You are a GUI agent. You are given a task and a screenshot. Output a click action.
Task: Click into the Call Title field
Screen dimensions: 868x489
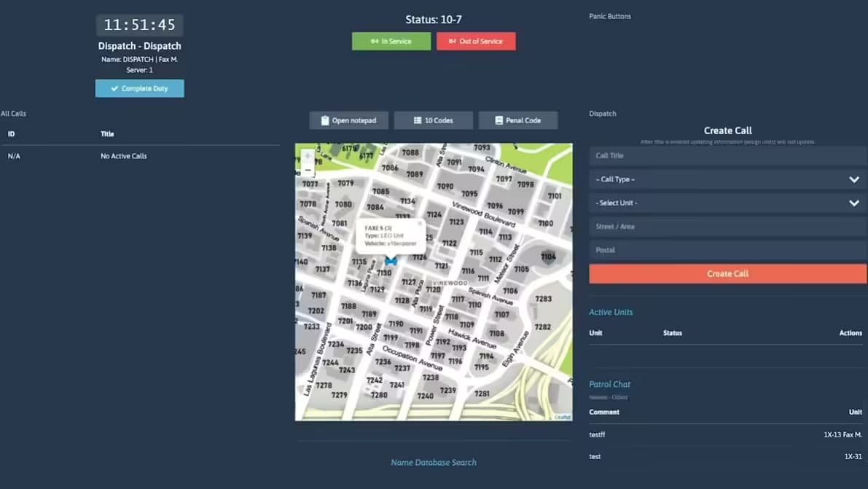(x=727, y=155)
